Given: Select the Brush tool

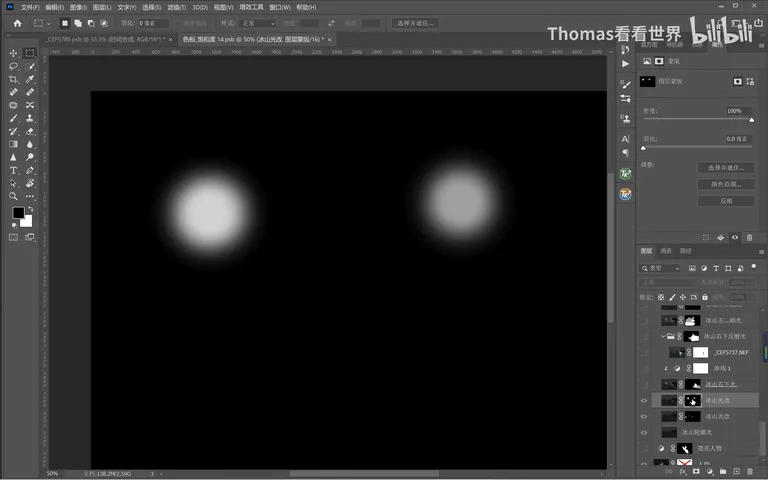Looking at the screenshot, I should [x=13, y=118].
